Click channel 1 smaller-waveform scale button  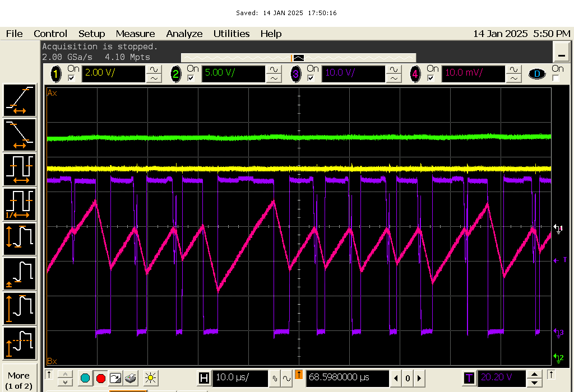(154, 78)
